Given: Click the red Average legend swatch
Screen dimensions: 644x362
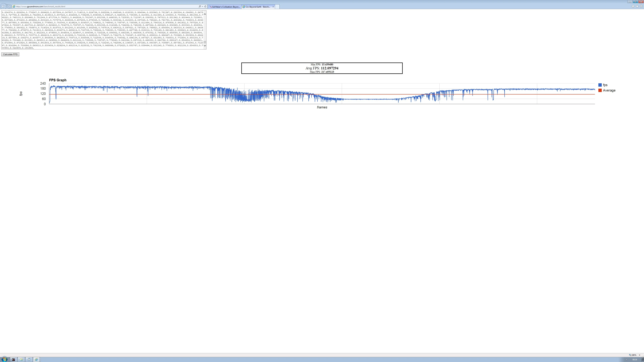Looking at the screenshot, I should pos(600,90).
